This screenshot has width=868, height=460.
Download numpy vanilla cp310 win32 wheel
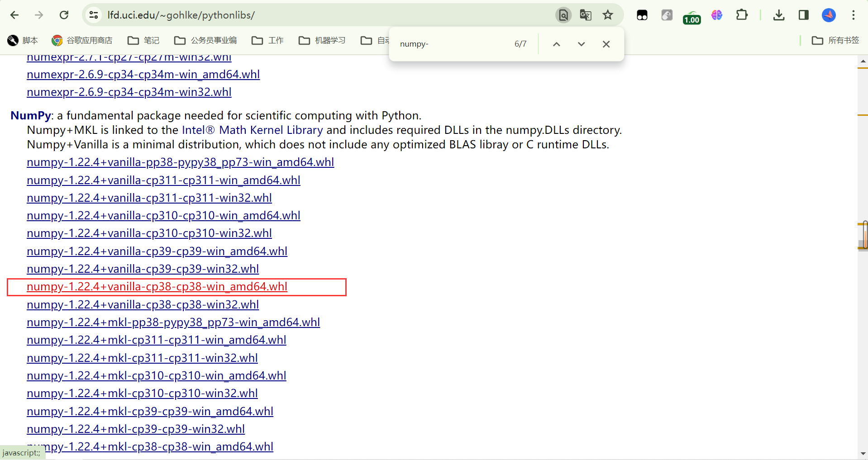pyautogui.click(x=149, y=233)
